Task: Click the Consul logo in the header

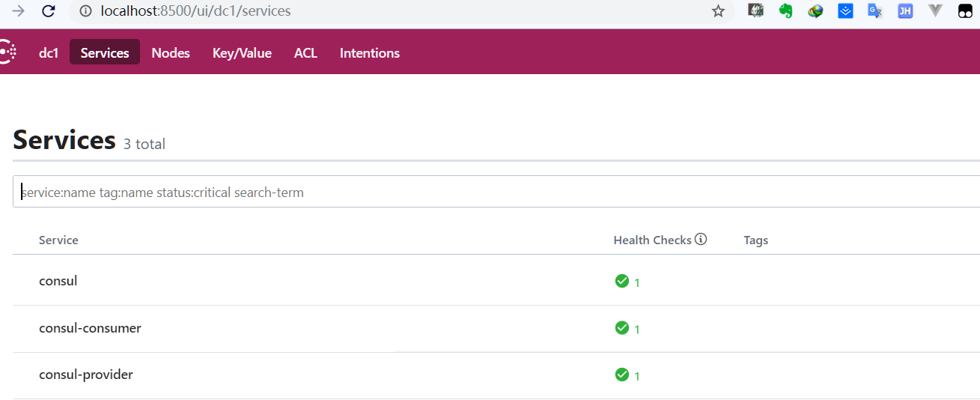Action: [x=7, y=52]
